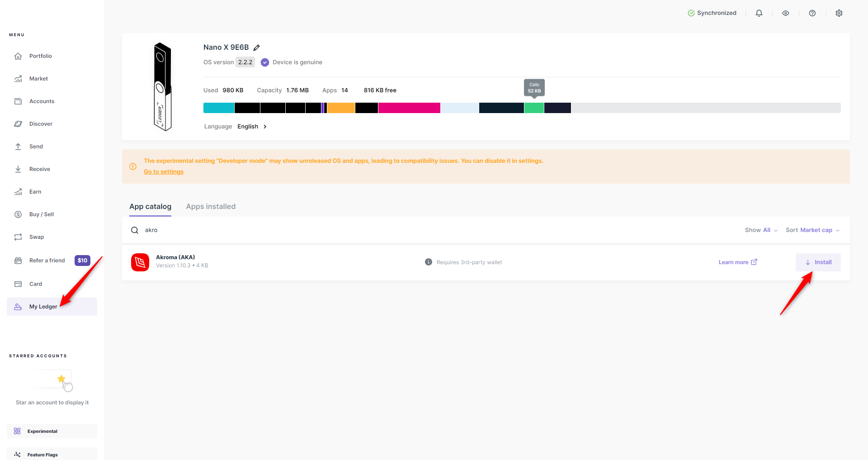Click the Discover planet icon
This screenshot has height=460, width=868.
pos(18,124)
